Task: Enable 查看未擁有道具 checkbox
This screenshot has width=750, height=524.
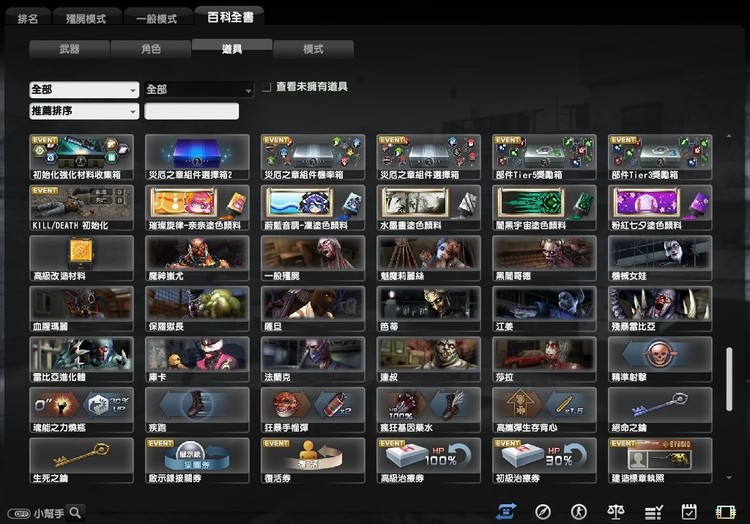Action: click(266, 88)
